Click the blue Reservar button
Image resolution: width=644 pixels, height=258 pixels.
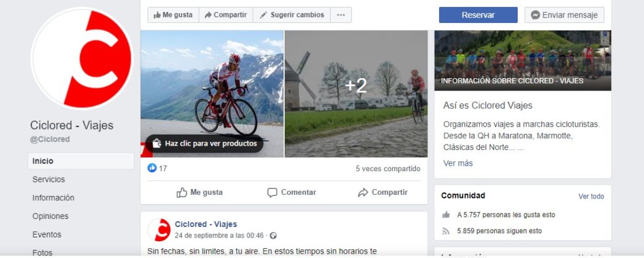click(x=478, y=15)
